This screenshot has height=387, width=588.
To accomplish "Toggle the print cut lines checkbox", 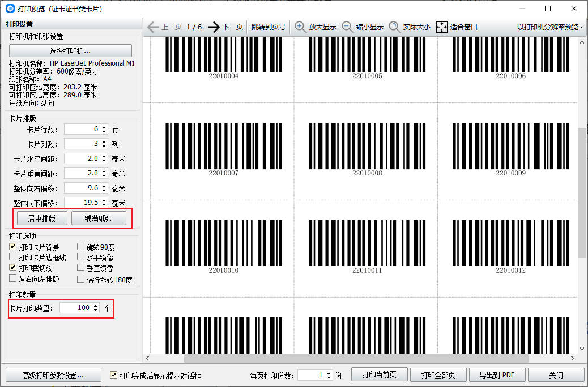I will pos(13,268).
